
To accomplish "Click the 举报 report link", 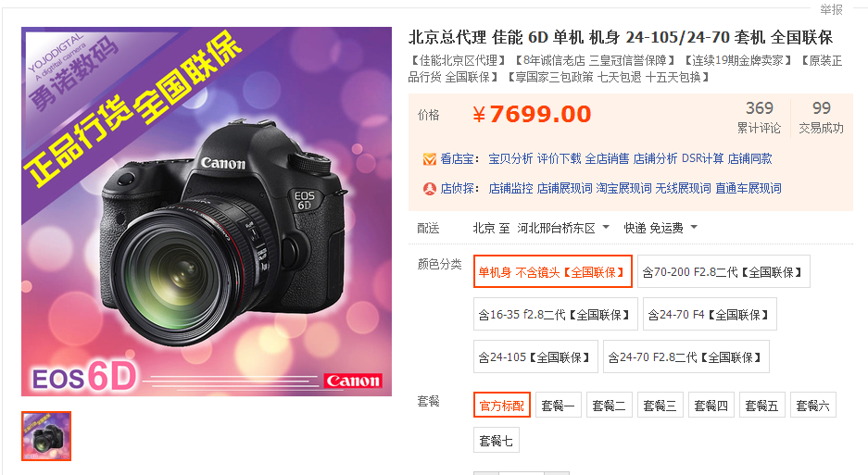I will click(x=831, y=9).
